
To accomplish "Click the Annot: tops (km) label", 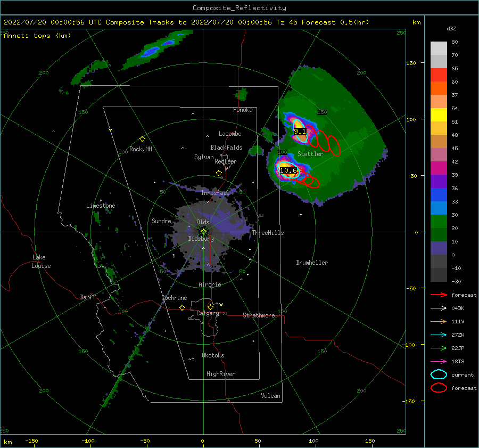I will [37, 36].
